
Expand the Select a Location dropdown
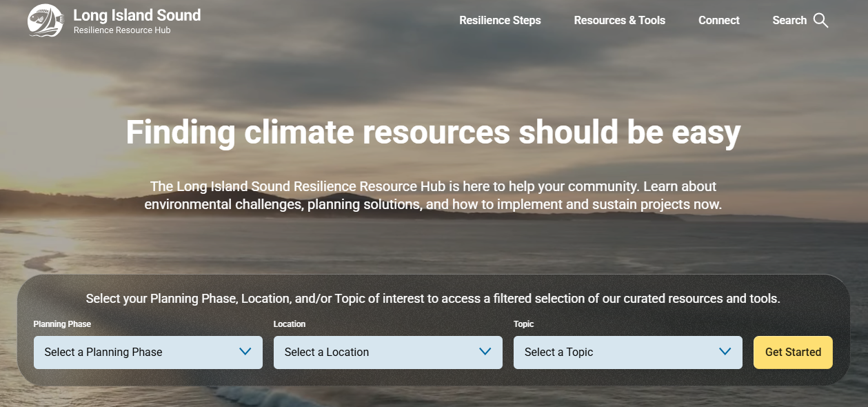[x=388, y=353]
